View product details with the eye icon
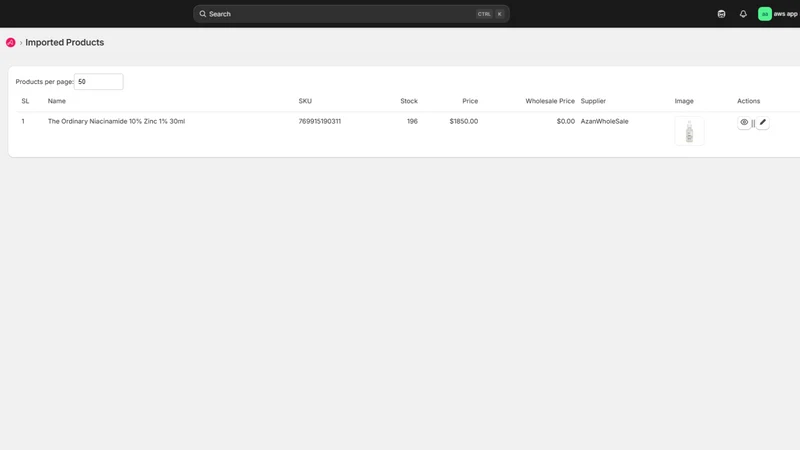The width and height of the screenshot is (800, 450). point(744,122)
